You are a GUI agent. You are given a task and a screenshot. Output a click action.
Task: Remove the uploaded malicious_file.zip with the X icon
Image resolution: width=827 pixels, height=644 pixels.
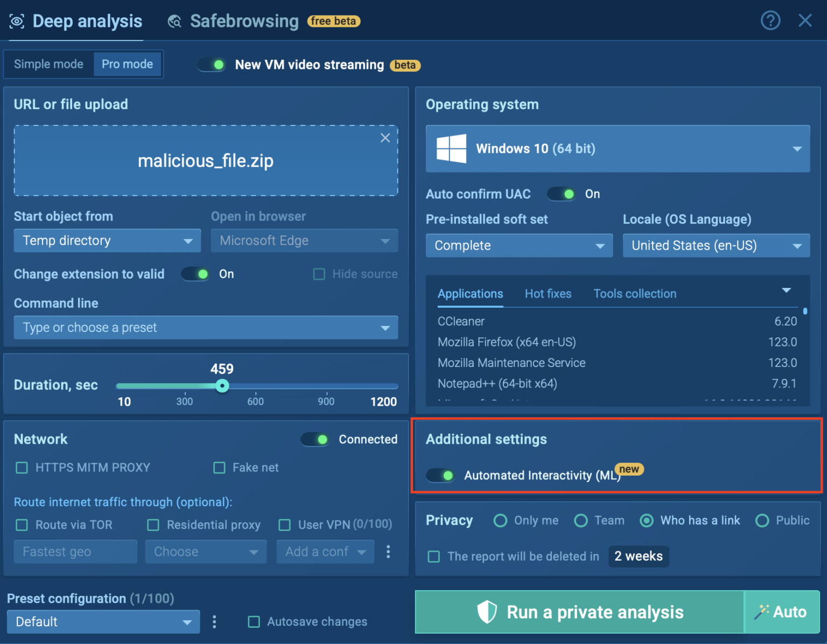coord(385,138)
